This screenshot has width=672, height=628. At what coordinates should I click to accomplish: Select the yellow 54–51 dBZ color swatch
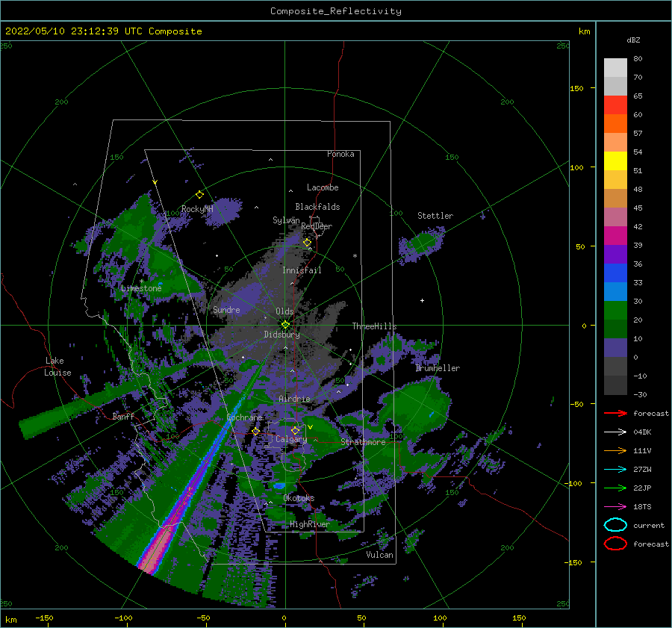pos(615,161)
